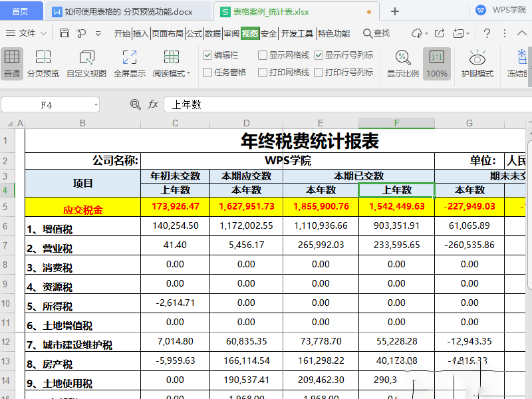Screen dimensions: 532x399
Task: Click the Save icon in quick toolbar
Action: [x=65, y=33]
